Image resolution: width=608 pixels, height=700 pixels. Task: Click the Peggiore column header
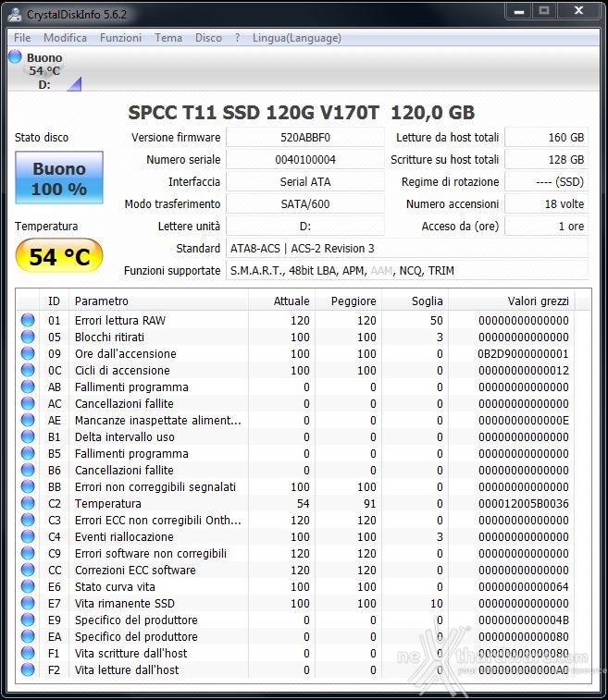pos(349,301)
